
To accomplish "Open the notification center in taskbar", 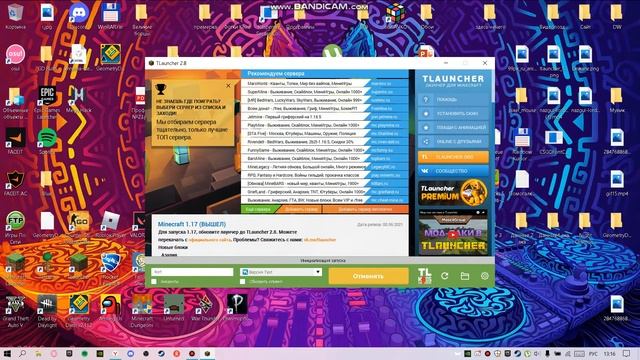I will click(x=627, y=353).
